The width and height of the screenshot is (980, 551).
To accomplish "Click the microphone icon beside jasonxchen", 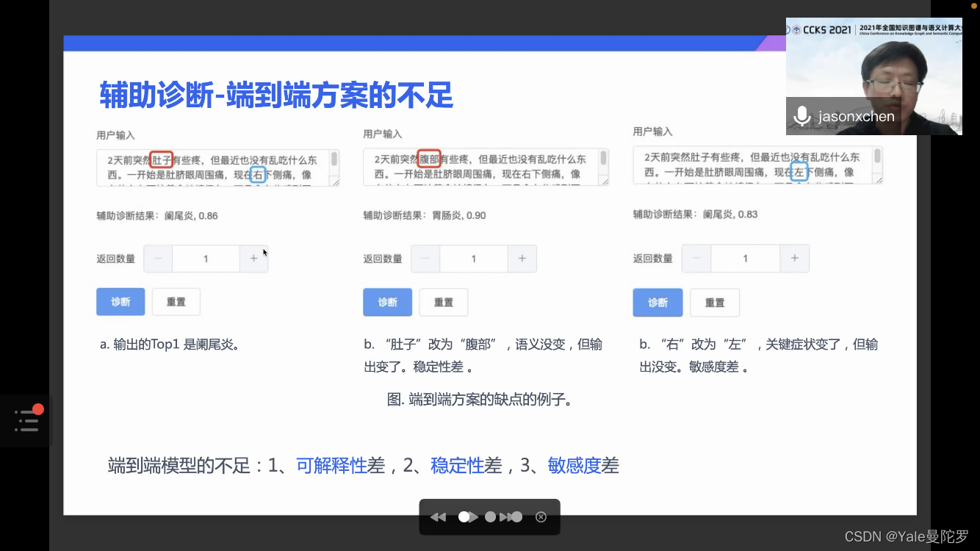I will [802, 116].
